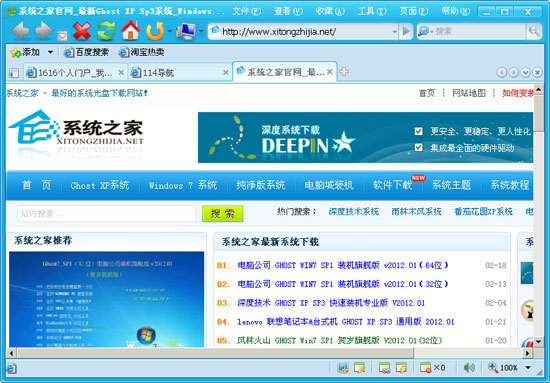Toggle the 集成最全面的硬件驱动 checkbox in banner
This screenshot has height=383, width=550.
pos(418,147)
